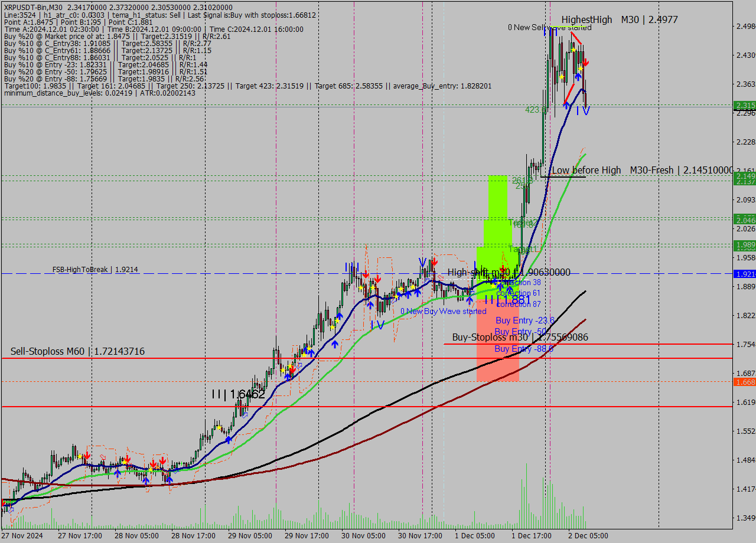Select the '30 Nov 05:00' time axis label
Viewport: 756px width, 543px height.
[x=363, y=536]
